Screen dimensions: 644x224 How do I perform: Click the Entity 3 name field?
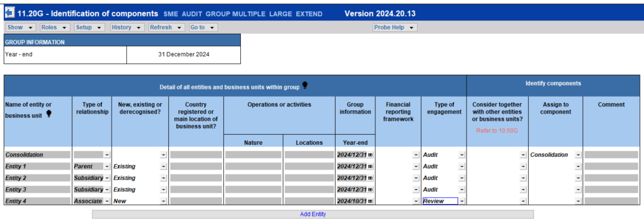click(x=38, y=190)
